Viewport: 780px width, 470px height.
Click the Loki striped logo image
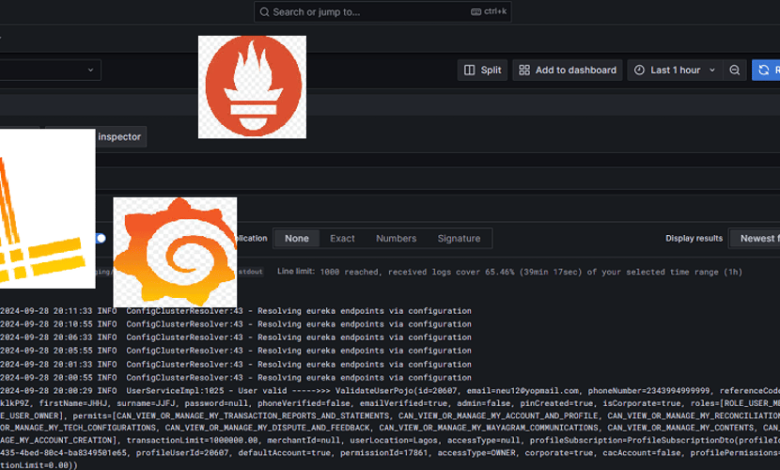[x=47, y=209]
